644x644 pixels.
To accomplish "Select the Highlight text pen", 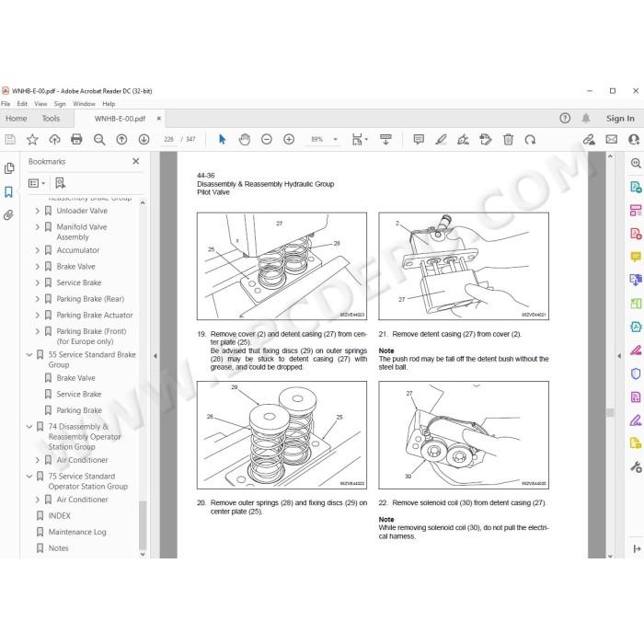I will click(441, 140).
